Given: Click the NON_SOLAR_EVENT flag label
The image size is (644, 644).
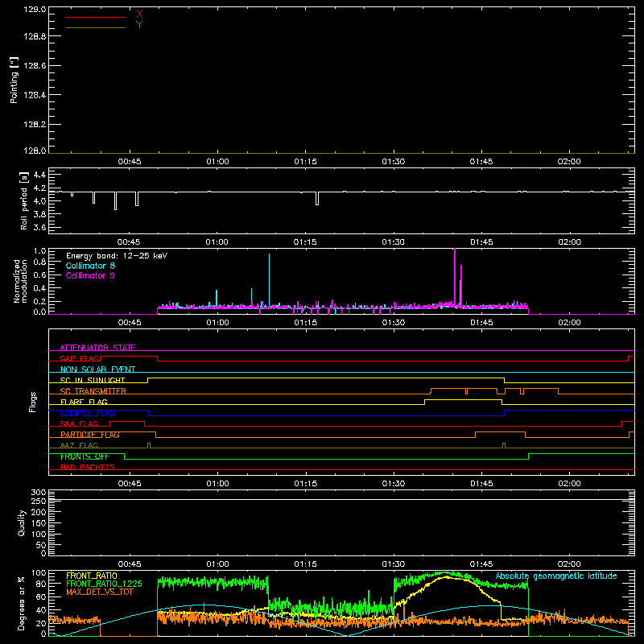Looking at the screenshot, I should tap(97, 369).
